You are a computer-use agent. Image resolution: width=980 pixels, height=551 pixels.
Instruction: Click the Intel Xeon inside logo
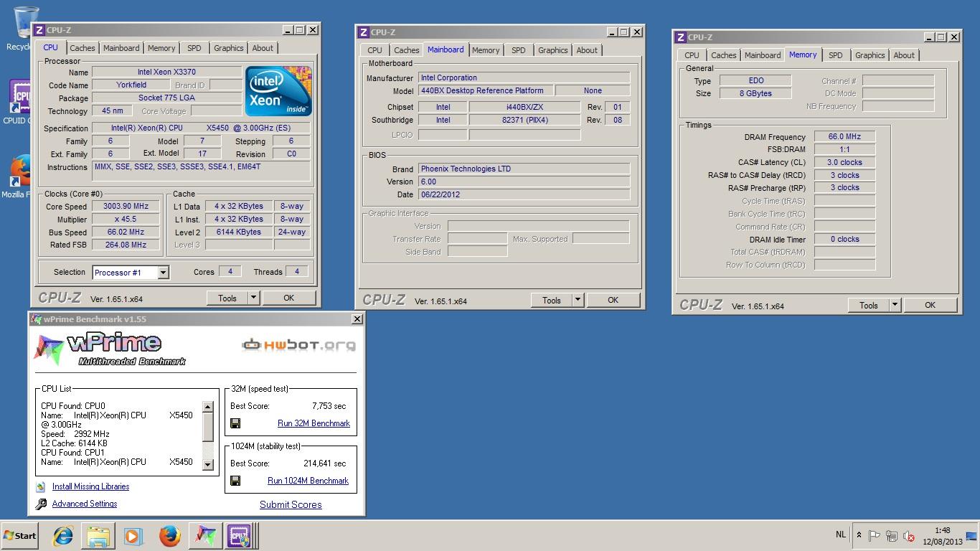[x=278, y=91]
